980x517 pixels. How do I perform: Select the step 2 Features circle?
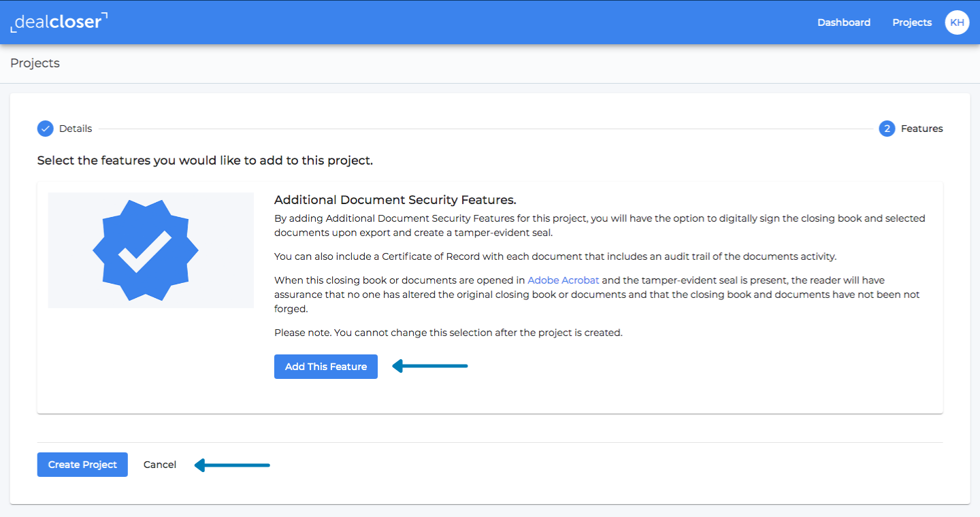(x=887, y=129)
